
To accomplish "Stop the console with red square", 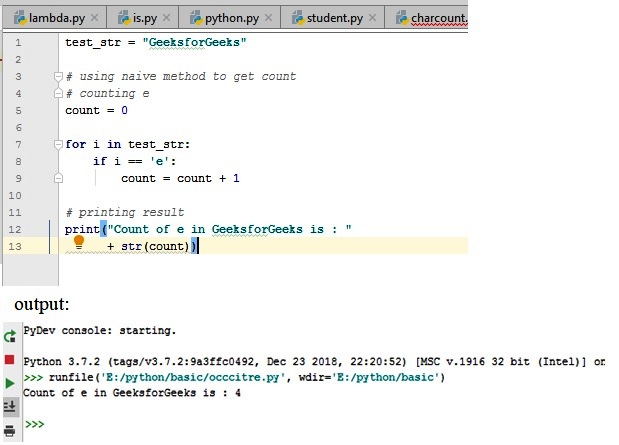I will click(9, 359).
